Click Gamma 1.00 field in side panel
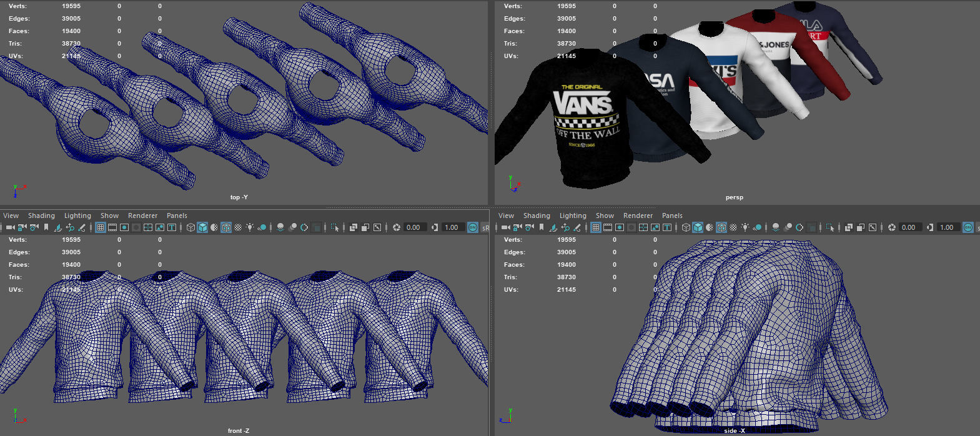Viewport: 980px width, 436px height. click(948, 227)
